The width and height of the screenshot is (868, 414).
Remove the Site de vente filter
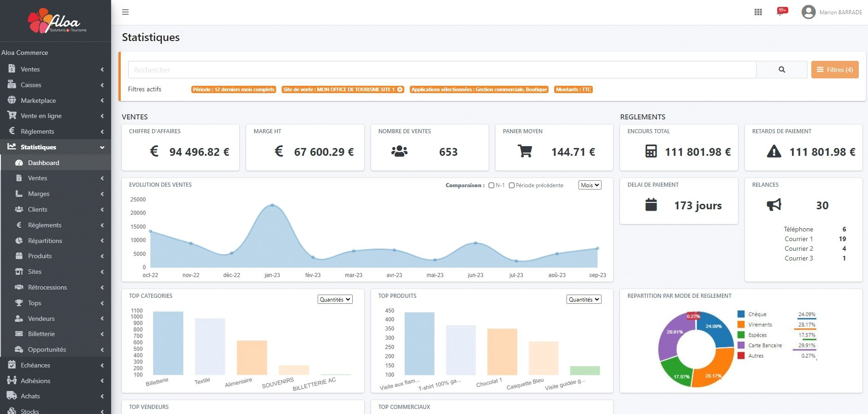tap(400, 89)
